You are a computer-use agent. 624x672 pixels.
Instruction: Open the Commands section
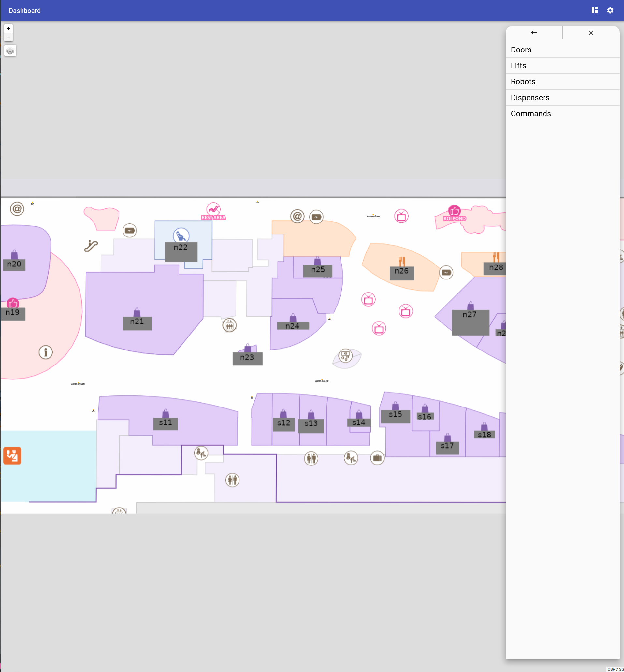click(x=531, y=114)
